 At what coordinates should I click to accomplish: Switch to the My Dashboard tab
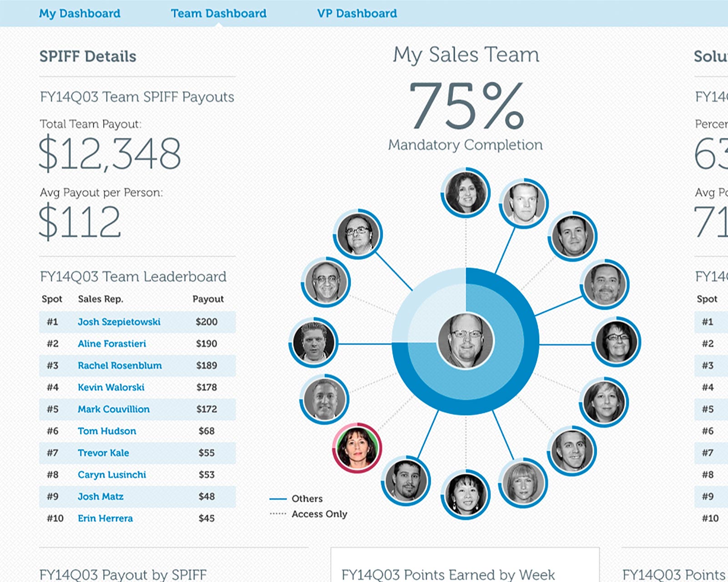click(80, 13)
